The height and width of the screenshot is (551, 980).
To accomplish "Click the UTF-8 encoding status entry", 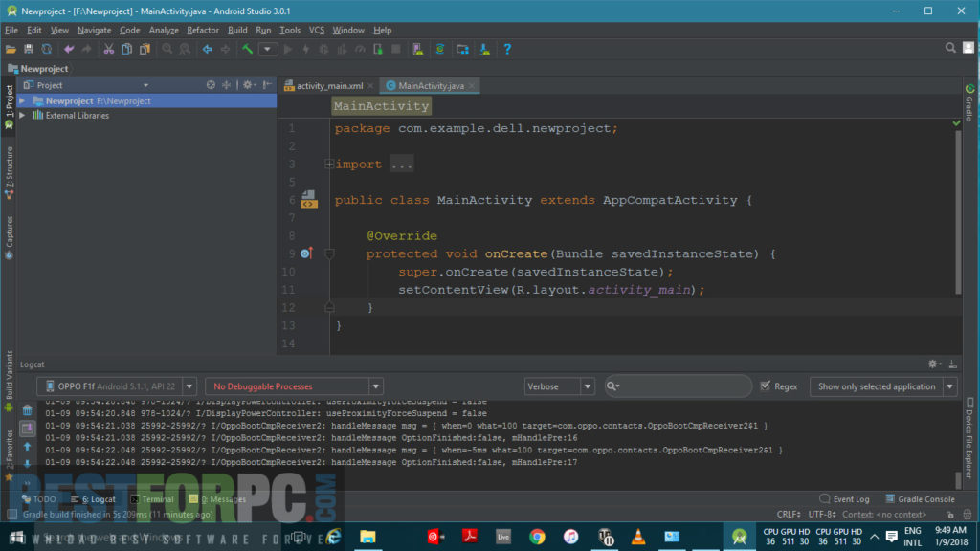I will [822, 515].
